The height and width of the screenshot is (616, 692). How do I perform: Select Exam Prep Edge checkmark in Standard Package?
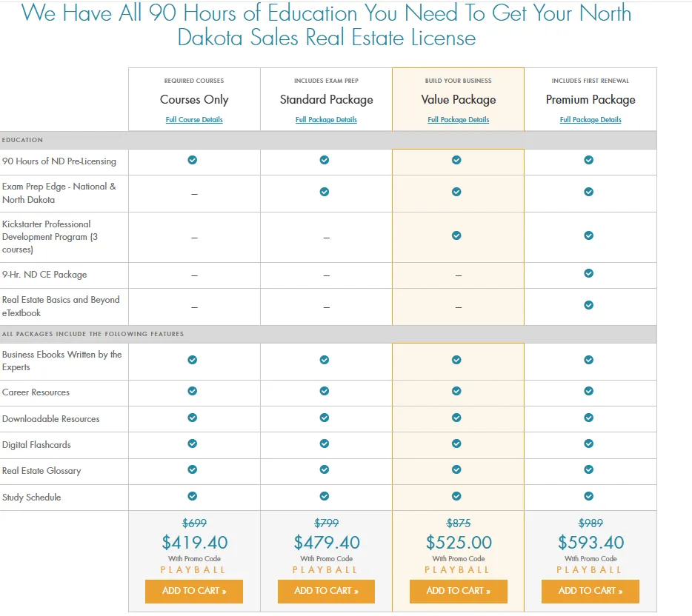coord(325,190)
